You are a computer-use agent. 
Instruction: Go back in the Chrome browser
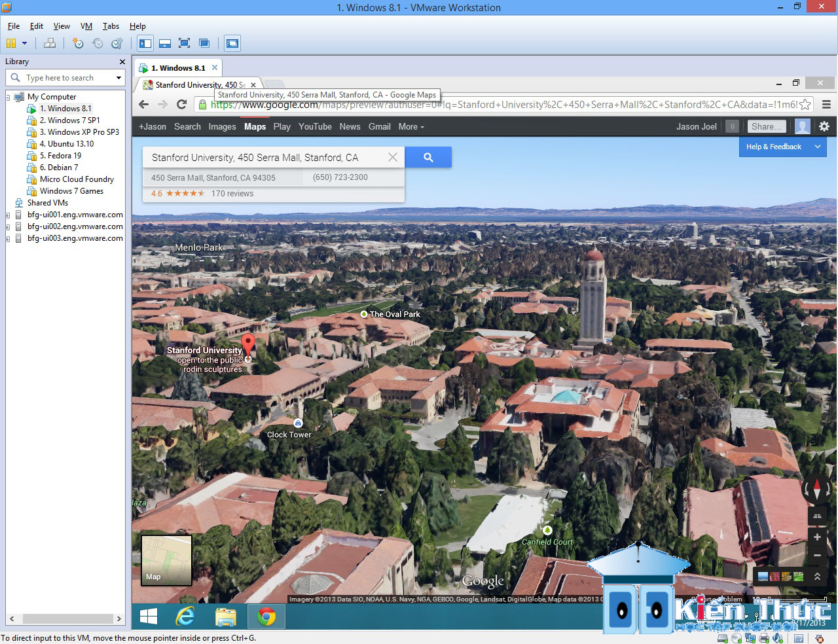pyautogui.click(x=144, y=105)
